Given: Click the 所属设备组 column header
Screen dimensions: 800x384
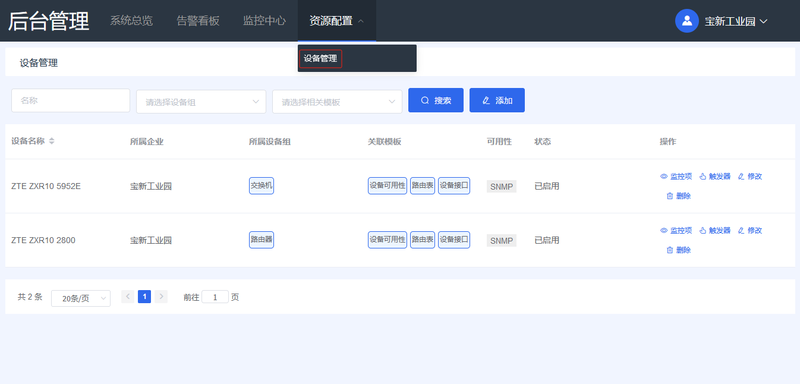Looking at the screenshot, I should click(270, 141).
